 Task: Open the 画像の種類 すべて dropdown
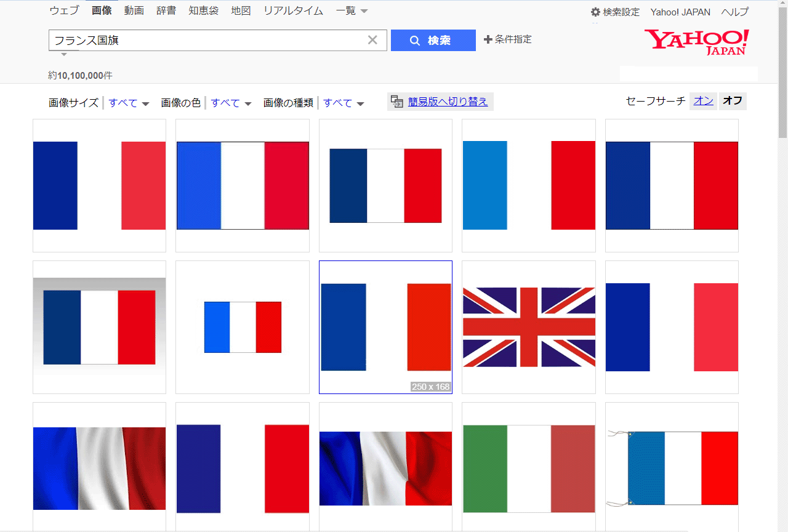point(343,103)
